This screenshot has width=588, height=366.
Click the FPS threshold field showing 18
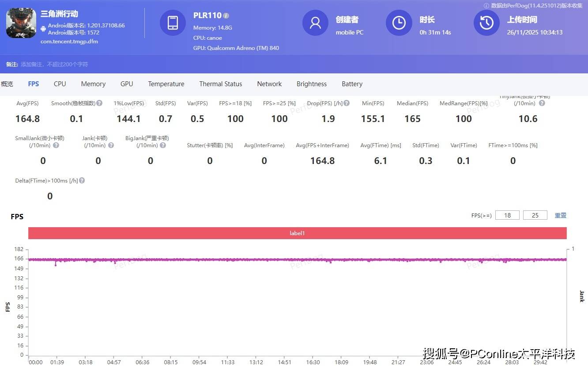click(x=507, y=215)
